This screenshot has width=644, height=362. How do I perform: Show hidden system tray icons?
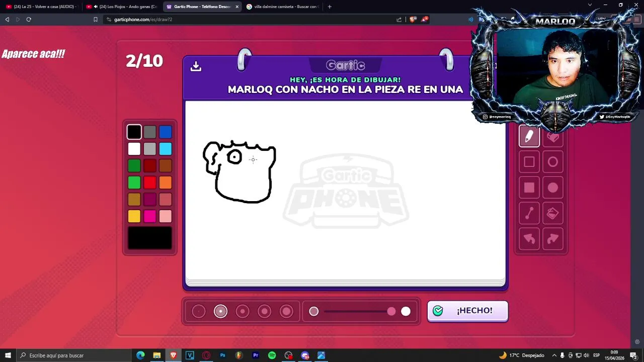(x=554, y=355)
